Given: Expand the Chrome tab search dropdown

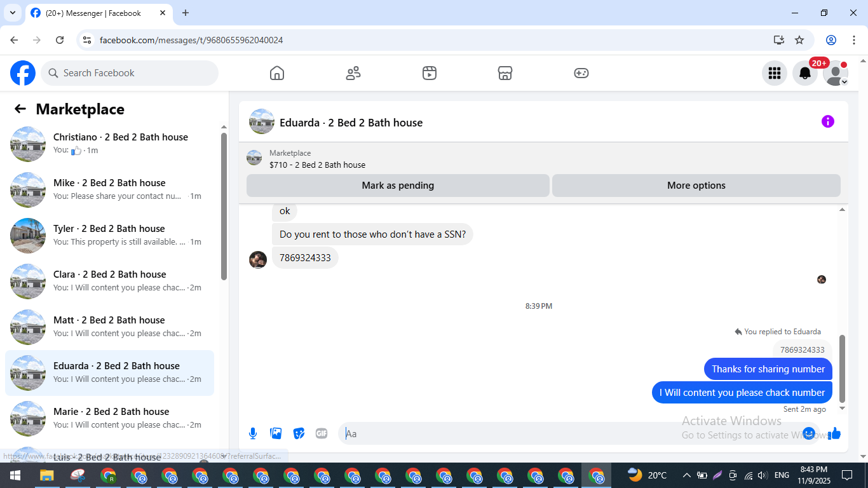Looking at the screenshot, I should [x=13, y=13].
